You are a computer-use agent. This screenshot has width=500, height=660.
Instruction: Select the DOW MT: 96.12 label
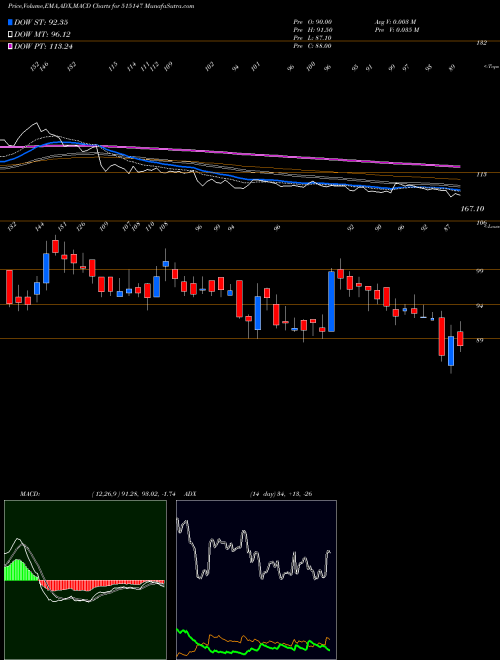tap(43, 35)
